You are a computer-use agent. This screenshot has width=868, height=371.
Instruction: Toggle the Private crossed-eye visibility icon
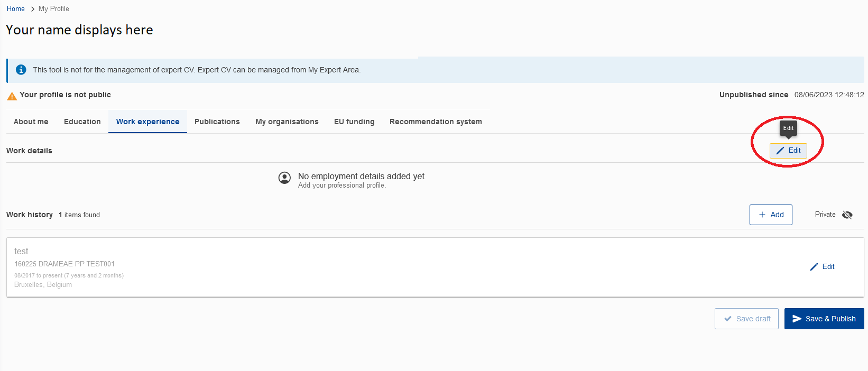[847, 215]
